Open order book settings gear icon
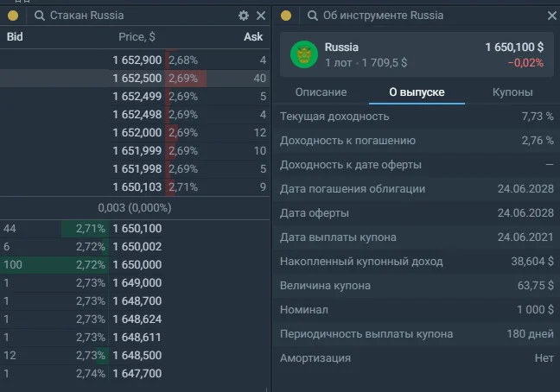560x392 pixels. pyautogui.click(x=243, y=16)
